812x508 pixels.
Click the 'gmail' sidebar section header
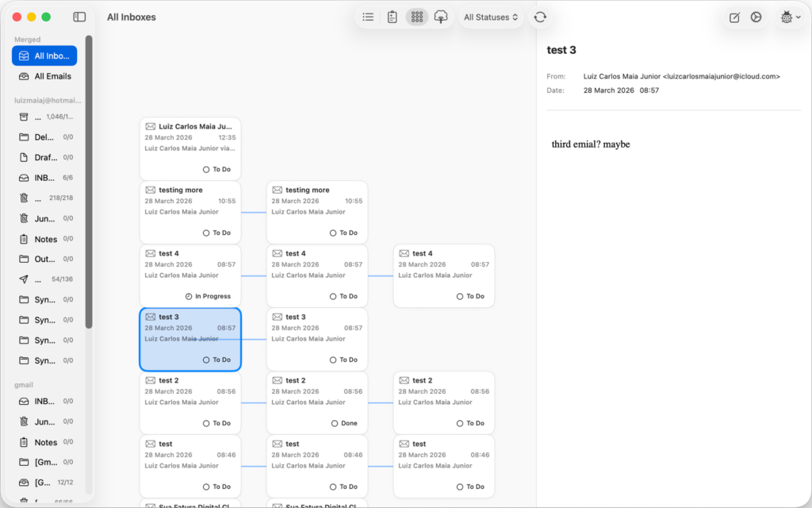tap(24, 385)
